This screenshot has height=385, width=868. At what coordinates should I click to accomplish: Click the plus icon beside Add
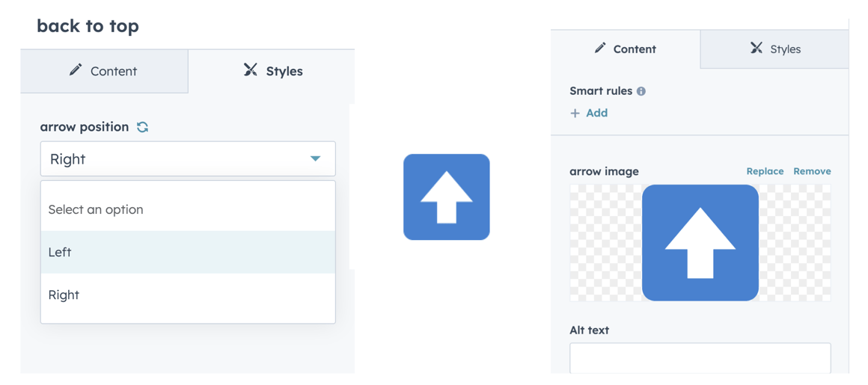[x=575, y=113]
